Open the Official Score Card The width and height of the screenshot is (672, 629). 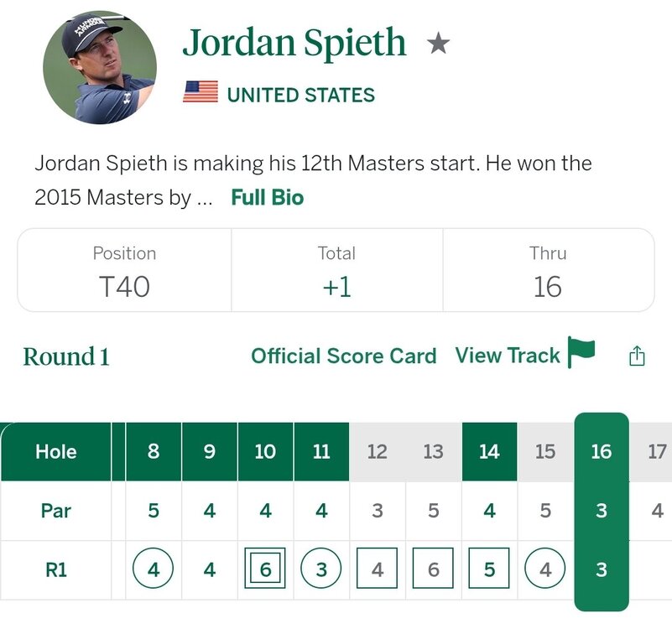343,356
